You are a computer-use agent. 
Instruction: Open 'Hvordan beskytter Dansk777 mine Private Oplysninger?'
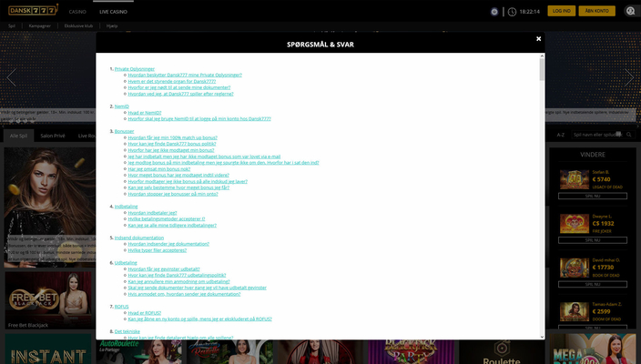[185, 76]
